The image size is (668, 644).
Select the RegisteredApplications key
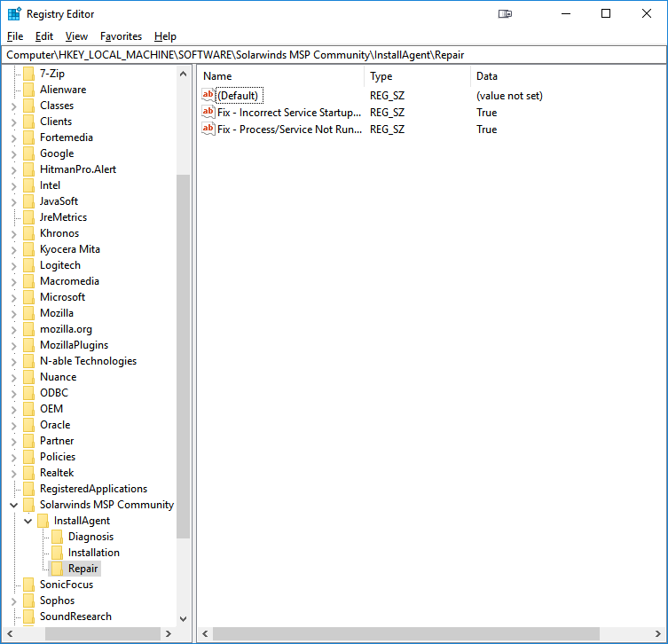[94, 489]
